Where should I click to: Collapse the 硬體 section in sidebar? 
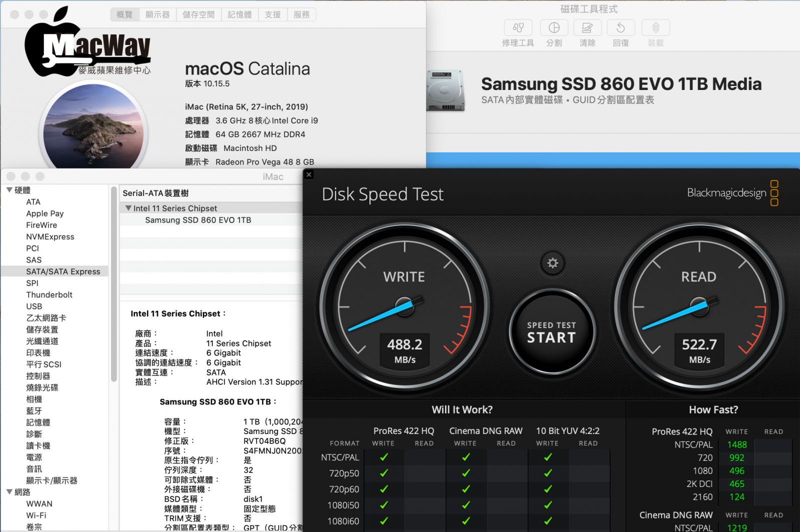[x=9, y=190]
